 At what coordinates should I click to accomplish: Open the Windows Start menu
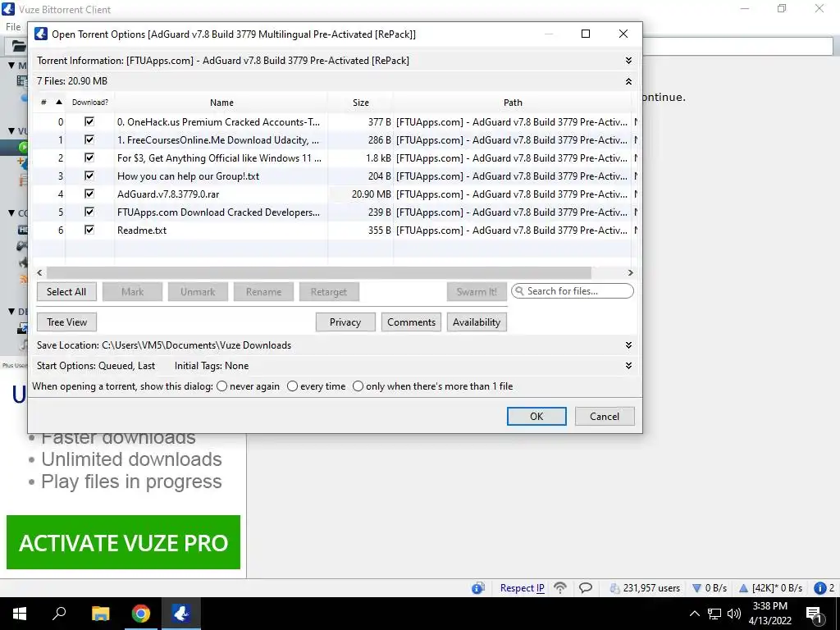(x=20, y=614)
